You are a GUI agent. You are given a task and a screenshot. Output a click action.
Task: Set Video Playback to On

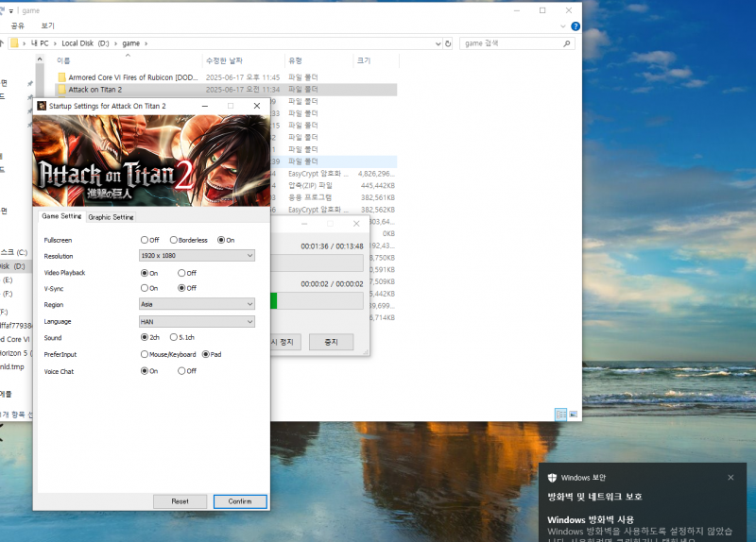(145, 273)
